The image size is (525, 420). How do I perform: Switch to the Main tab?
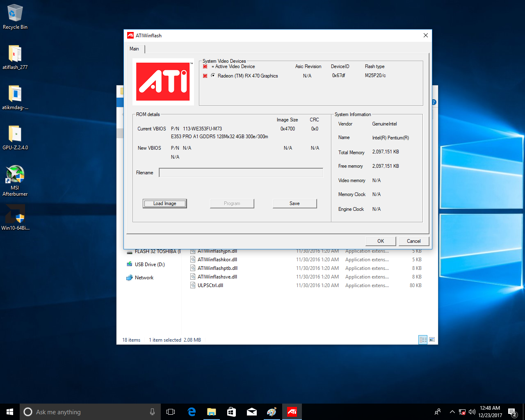pyautogui.click(x=134, y=49)
